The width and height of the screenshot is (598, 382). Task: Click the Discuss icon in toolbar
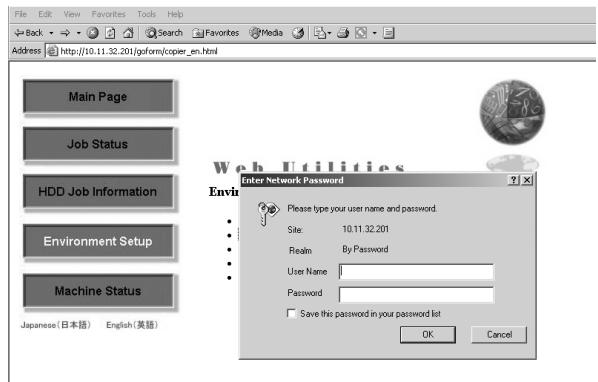pos(388,33)
